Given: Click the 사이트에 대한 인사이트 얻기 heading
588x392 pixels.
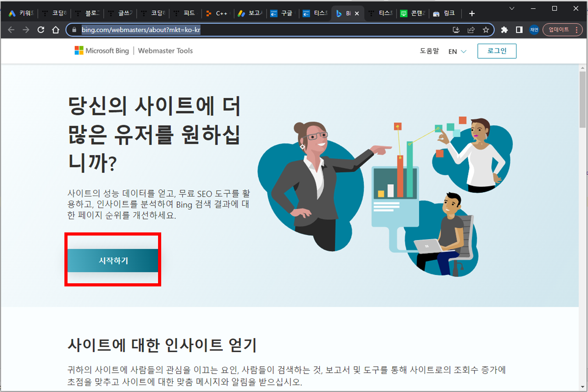Looking at the screenshot, I should (x=162, y=345).
